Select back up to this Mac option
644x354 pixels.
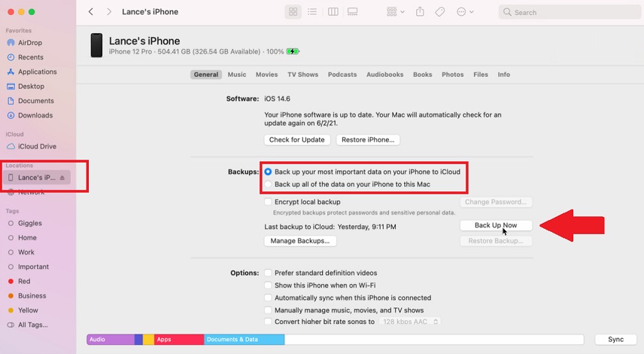click(268, 185)
